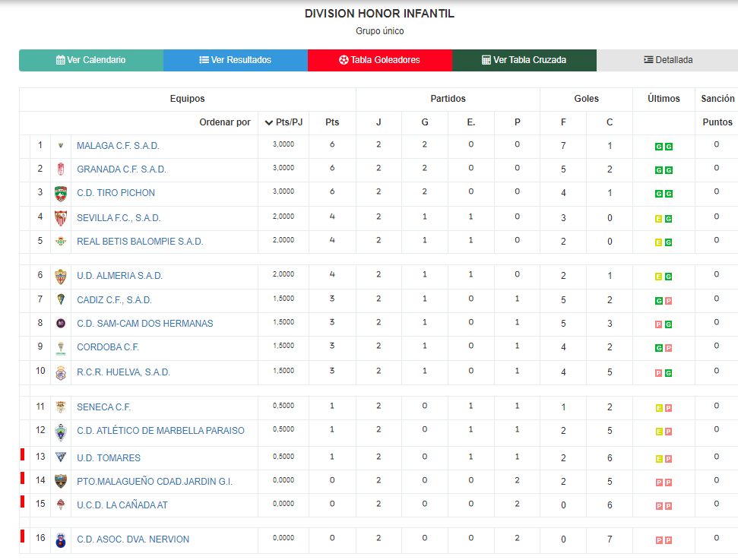Click Malaga's last result green G badge
Image resolution: width=738 pixels, height=560 pixels.
coord(668,147)
